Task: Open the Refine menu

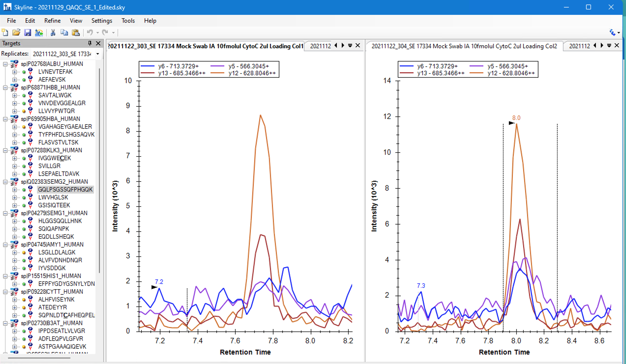Action: click(x=52, y=21)
